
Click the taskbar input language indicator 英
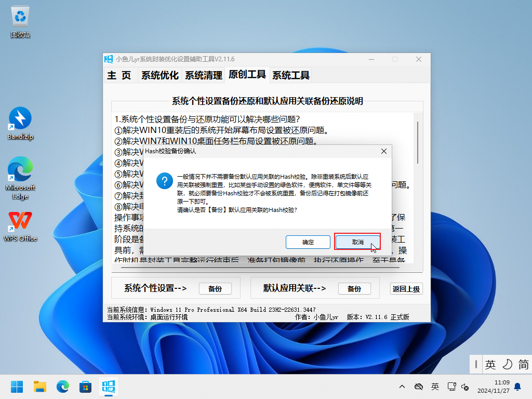tap(435, 387)
